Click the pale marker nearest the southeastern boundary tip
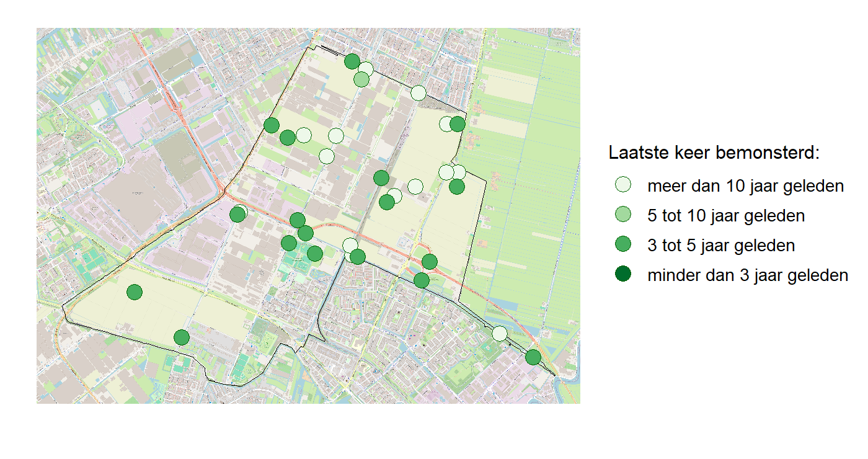The image size is (868, 459). click(x=500, y=334)
